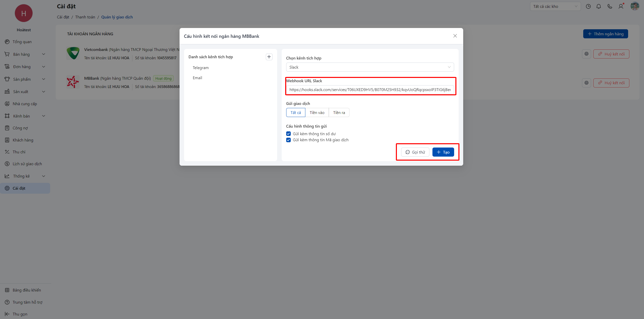Open the Chọn kênh tích hợp Slack dropdown
The width and height of the screenshot is (644, 319).
(x=370, y=67)
